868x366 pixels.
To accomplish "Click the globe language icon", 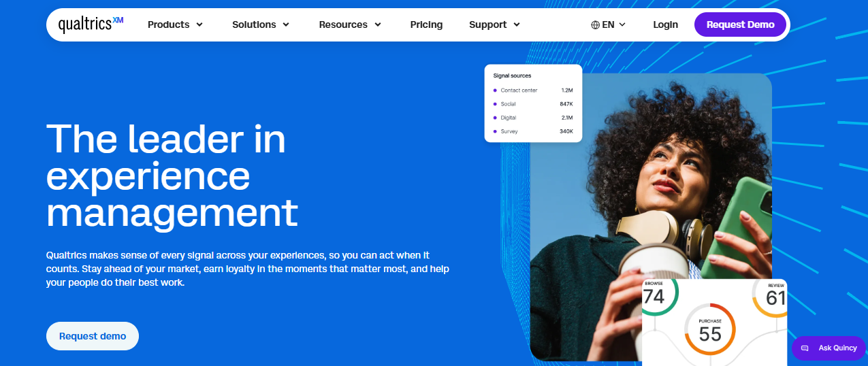I will pyautogui.click(x=596, y=24).
